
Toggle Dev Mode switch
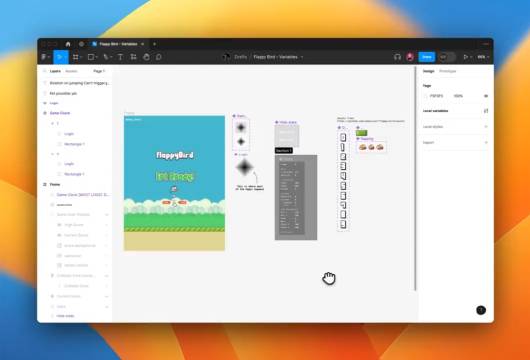tap(447, 57)
